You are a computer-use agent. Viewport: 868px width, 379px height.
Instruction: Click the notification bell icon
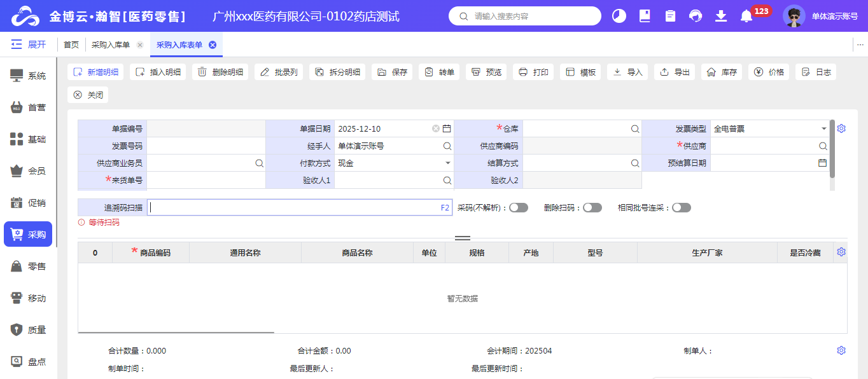[x=746, y=17]
